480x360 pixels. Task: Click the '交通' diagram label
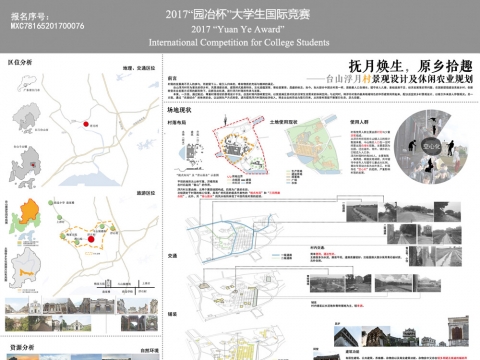pyautogui.click(x=172, y=256)
